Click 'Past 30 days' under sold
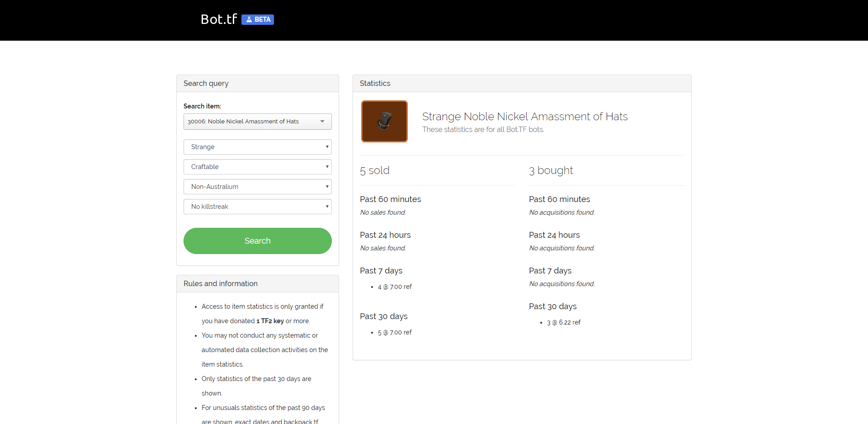The width and height of the screenshot is (868, 424). point(384,316)
